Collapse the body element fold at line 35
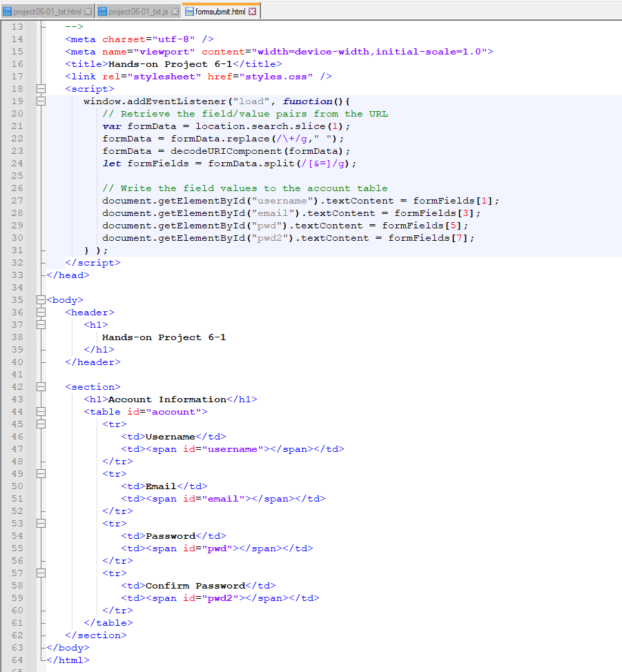This screenshot has height=672, width=622. [41, 299]
